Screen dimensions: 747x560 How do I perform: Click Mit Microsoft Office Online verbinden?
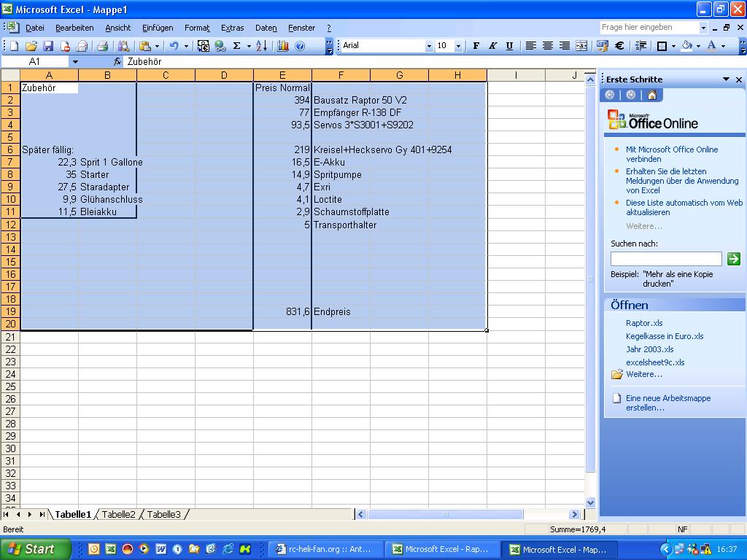coord(672,155)
